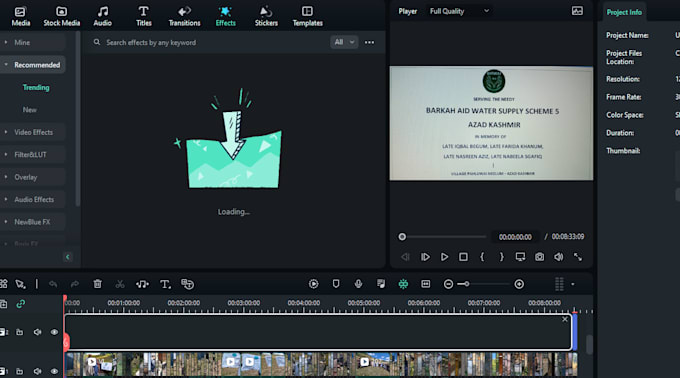Open the player snapshot view icon
The width and height of the screenshot is (680, 378).
[x=577, y=11]
